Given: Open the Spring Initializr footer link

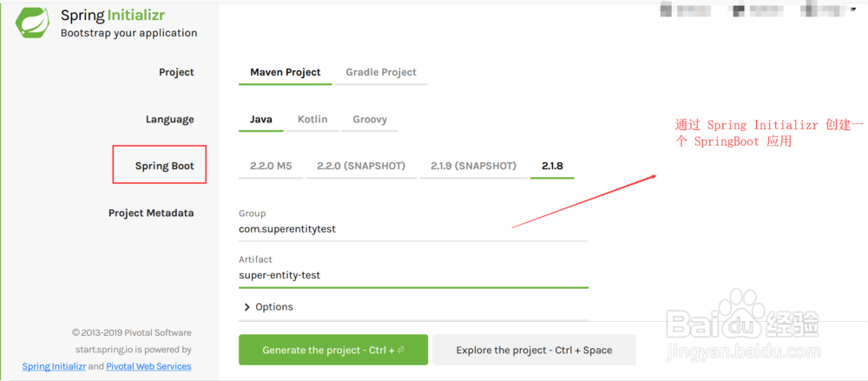Looking at the screenshot, I should coord(54,366).
